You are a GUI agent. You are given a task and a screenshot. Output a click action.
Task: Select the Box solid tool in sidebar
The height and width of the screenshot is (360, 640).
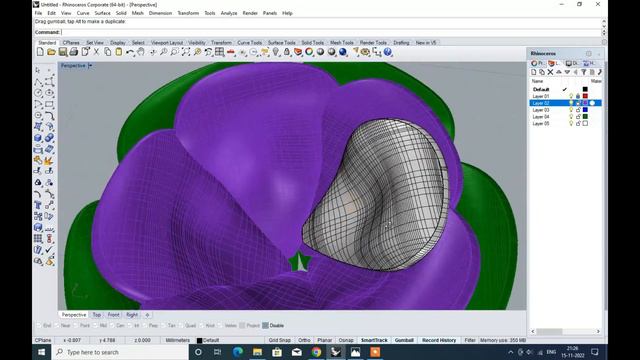point(38,138)
